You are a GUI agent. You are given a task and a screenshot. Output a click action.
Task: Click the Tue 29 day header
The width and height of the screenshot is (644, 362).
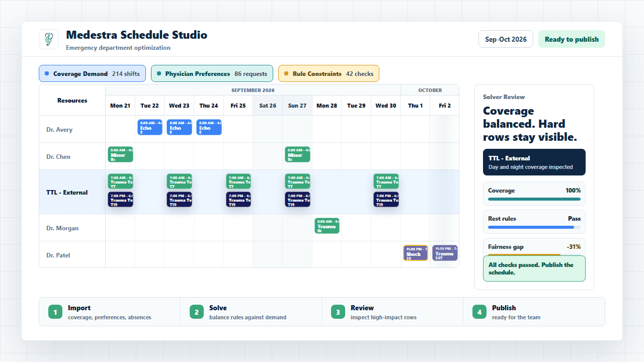point(356,106)
